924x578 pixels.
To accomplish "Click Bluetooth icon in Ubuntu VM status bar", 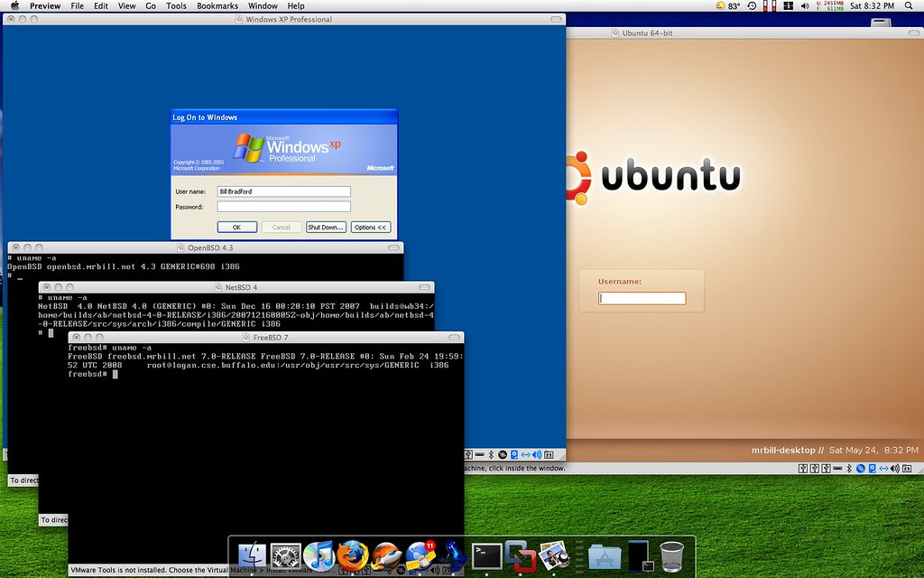I will tap(847, 468).
